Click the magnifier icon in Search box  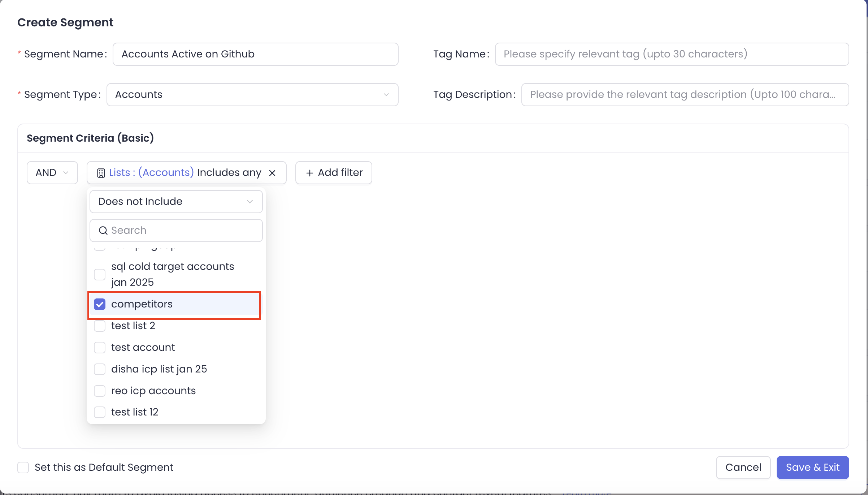(x=103, y=231)
